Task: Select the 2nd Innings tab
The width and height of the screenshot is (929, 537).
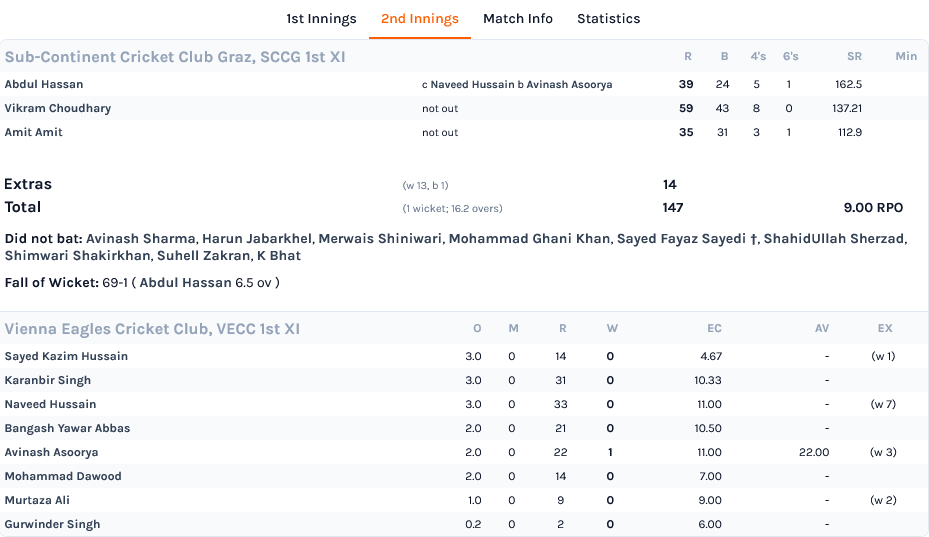Action: click(419, 19)
